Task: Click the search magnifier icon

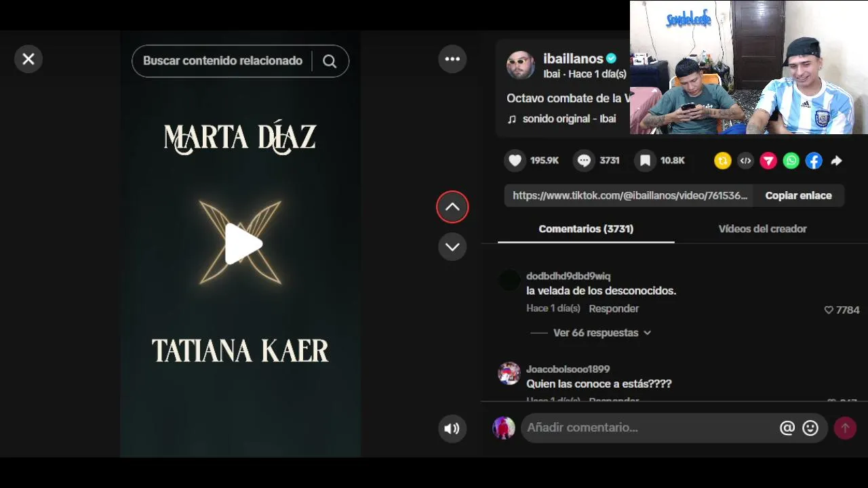Action: [x=330, y=61]
